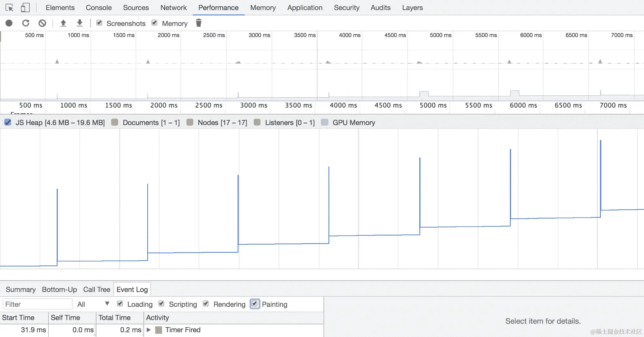Toggle the Screenshots checkbox
Screen dimensions: 644x337
(x=100, y=23)
